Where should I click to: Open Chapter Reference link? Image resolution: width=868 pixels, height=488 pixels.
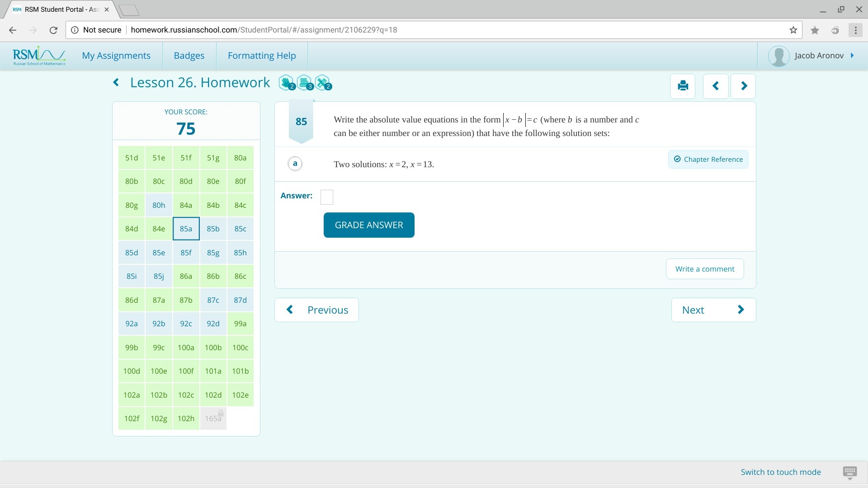[708, 159]
